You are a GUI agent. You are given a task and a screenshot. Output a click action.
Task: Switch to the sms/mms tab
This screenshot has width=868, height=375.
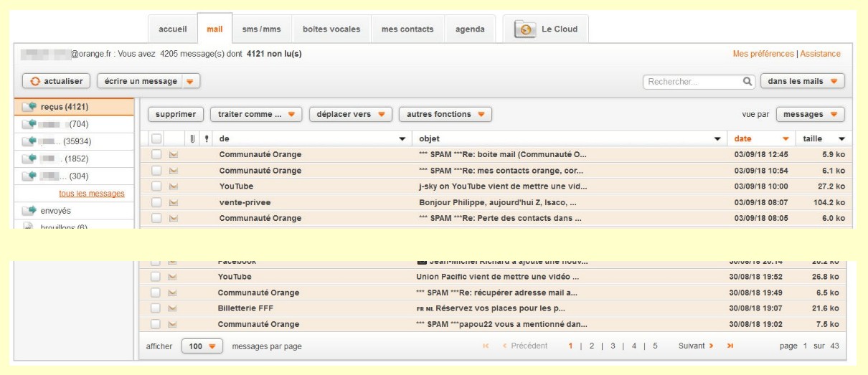261,29
